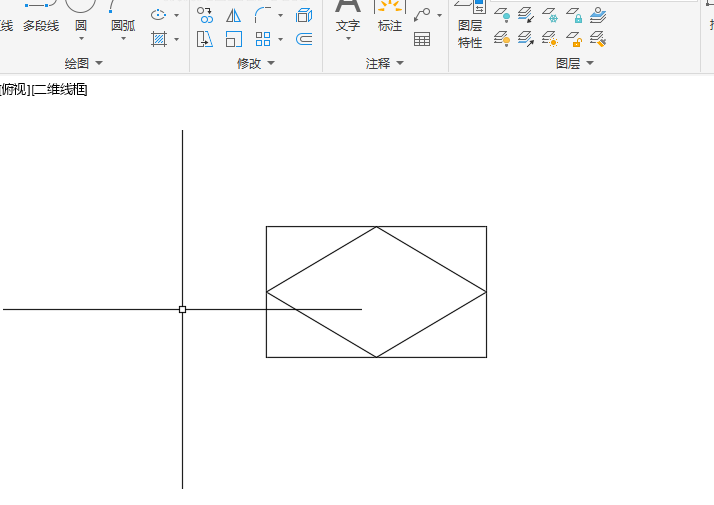Select the Offset tool icon

coord(304,39)
